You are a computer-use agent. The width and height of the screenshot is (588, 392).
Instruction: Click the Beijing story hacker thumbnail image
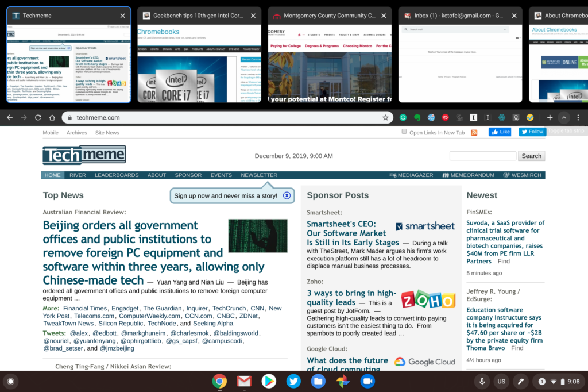(258, 236)
